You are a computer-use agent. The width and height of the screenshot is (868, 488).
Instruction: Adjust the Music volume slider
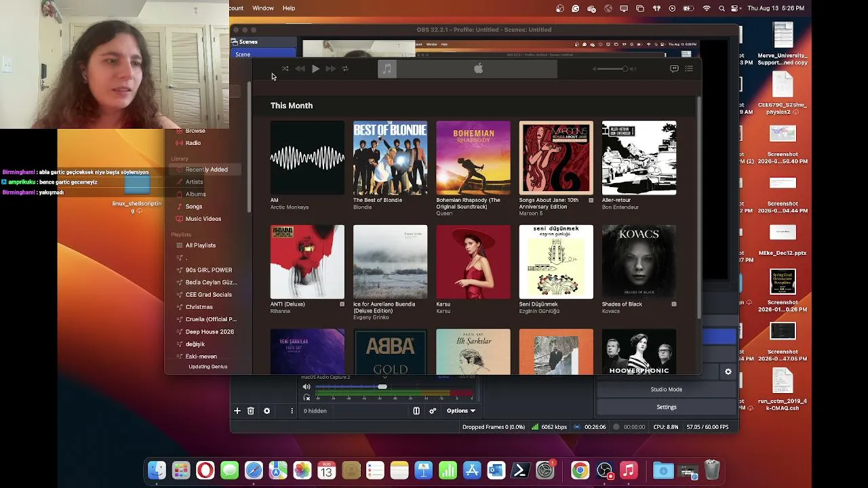pos(611,68)
